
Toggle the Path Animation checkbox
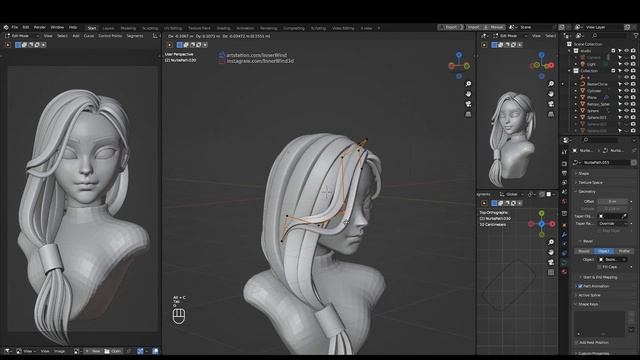point(580,286)
